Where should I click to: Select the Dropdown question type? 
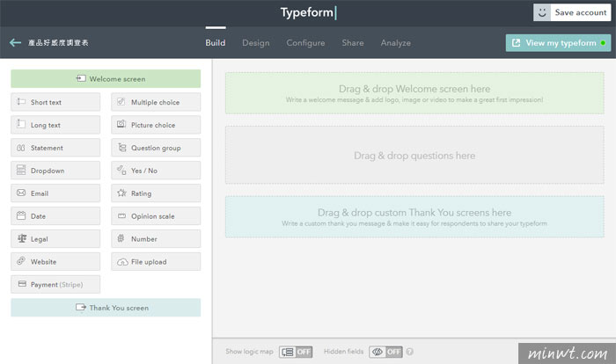(55, 171)
